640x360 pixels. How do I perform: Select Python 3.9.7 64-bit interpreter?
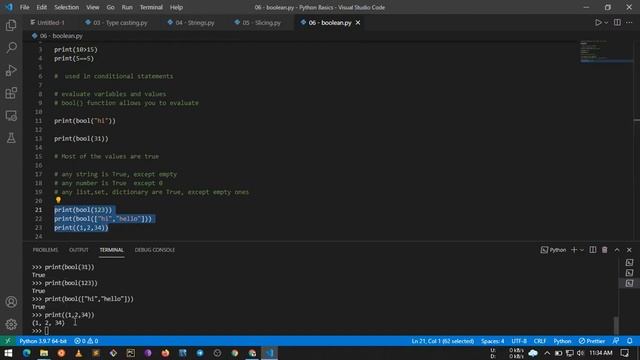(43, 341)
